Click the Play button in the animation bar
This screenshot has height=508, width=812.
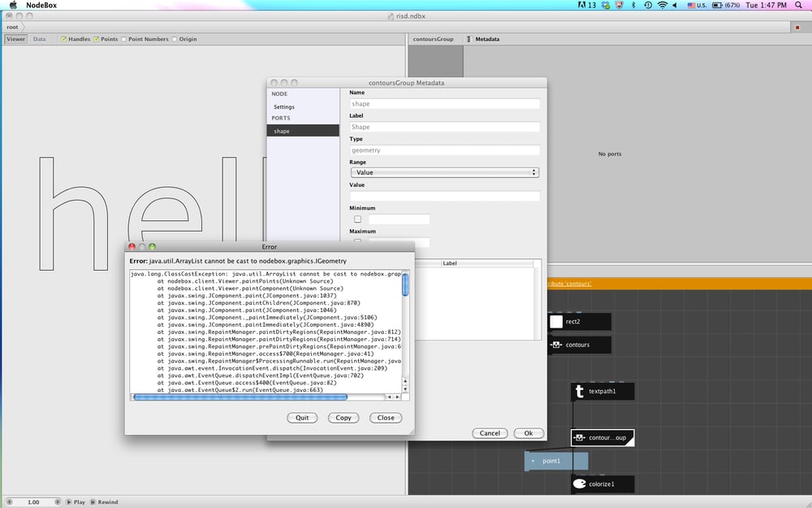coord(75,501)
